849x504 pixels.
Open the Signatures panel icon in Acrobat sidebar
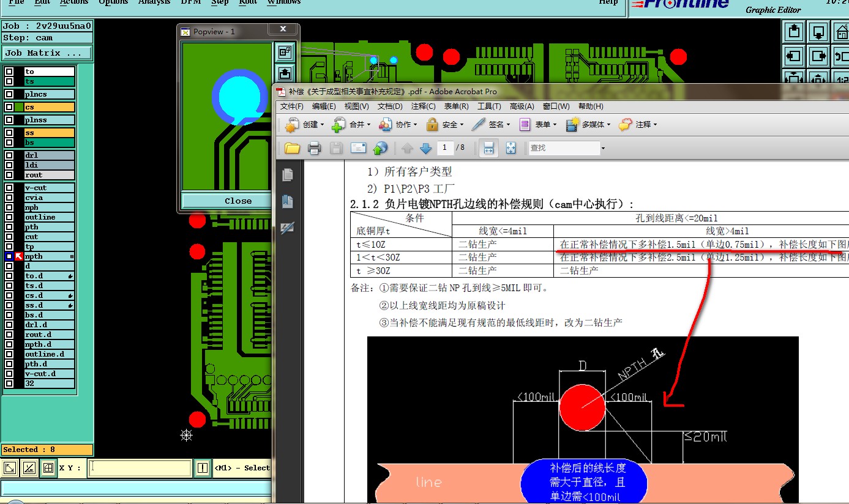point(288,228)
